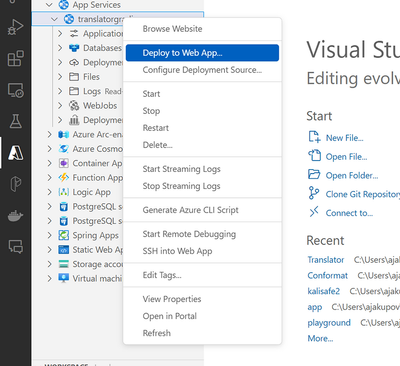Open the recent kalisafe2 project link
Image resolution: width=400 pixels, height=366 pixels.
324,291
